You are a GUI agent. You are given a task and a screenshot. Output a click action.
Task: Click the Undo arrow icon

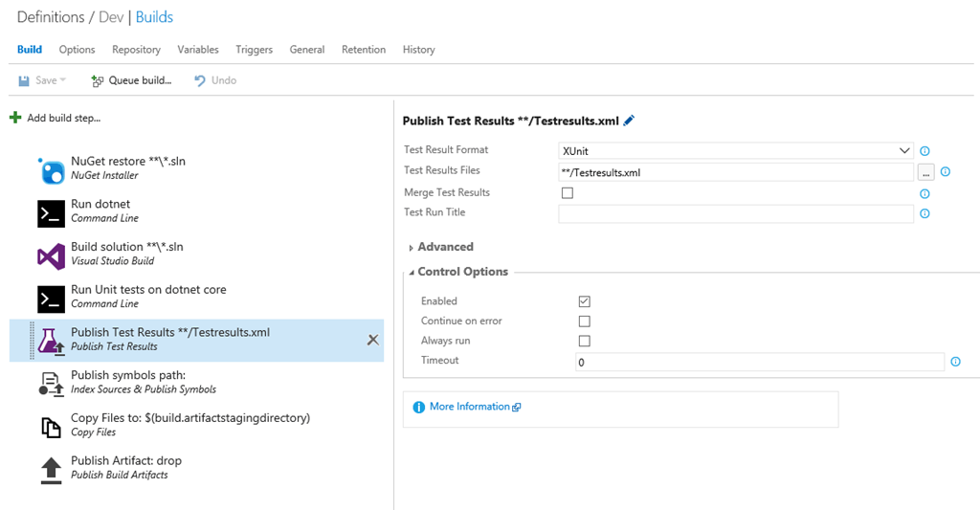[x=199, y=80]
